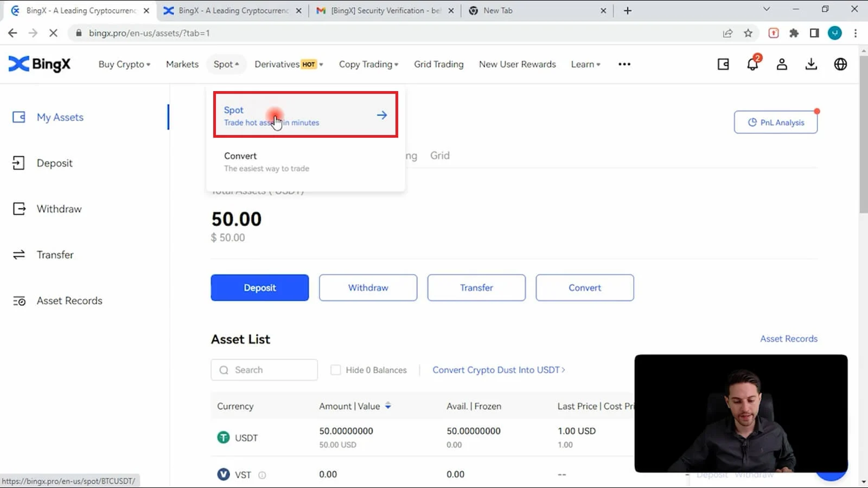The image size is (868, 488).
Task: Open the wallet assets icon in header
Action: (723, 64)
